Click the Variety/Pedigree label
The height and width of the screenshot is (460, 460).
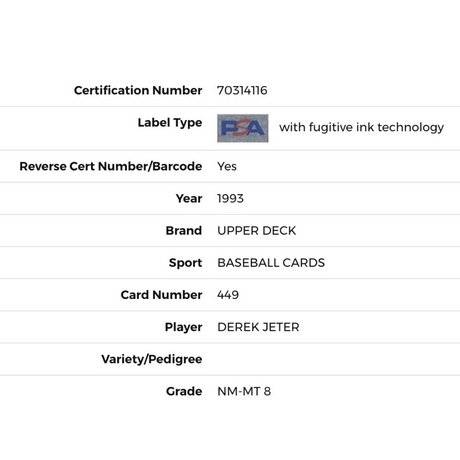point(152,359)
